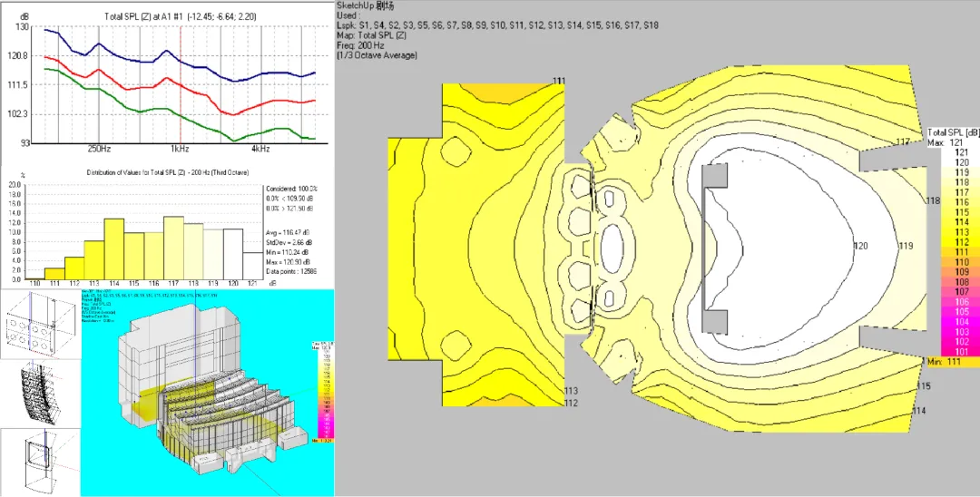Click the 250Hz axis label
Image resolution: width=980 pixels, height=497 pixels.
point(100,150)
